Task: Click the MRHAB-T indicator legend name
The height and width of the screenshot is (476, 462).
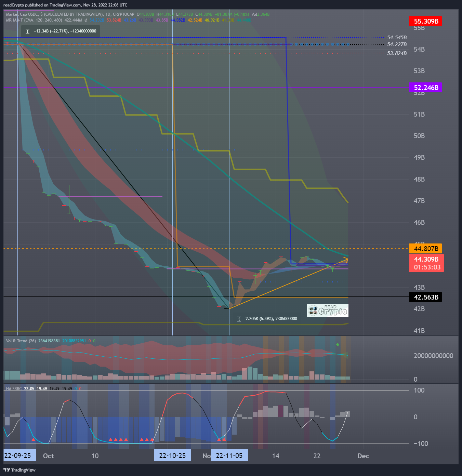Action: (14, 20)
